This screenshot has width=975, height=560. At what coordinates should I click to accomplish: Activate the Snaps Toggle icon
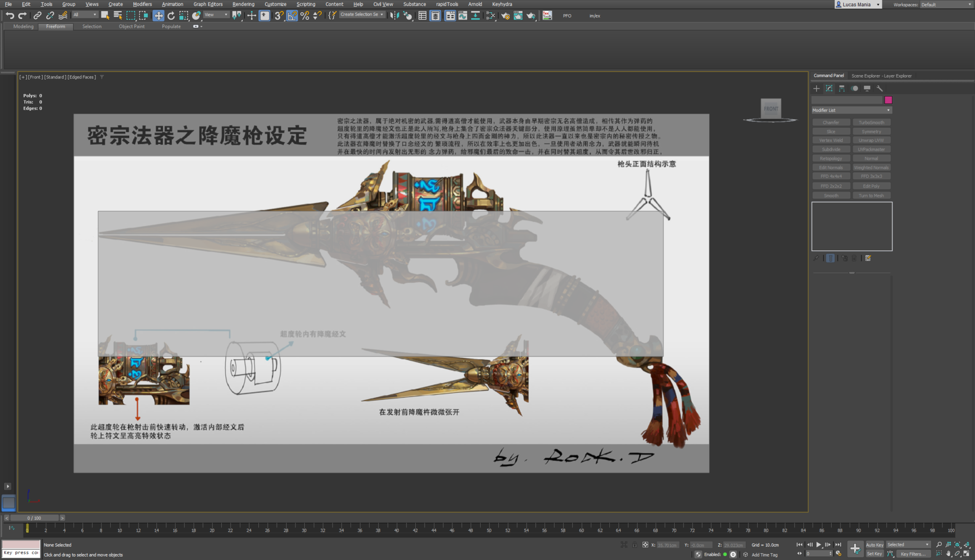point(278,16)
